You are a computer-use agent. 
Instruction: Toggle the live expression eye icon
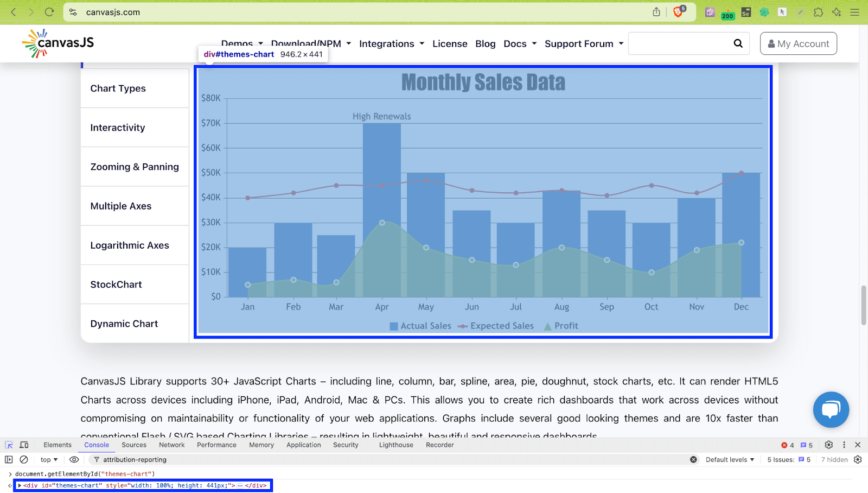tap(74, 459)
